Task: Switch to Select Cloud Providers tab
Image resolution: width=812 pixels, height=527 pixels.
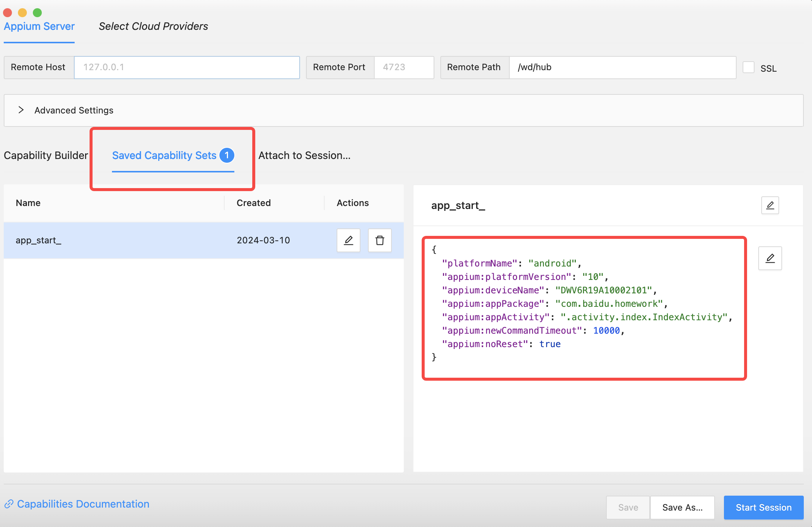Action: point(153,26)
